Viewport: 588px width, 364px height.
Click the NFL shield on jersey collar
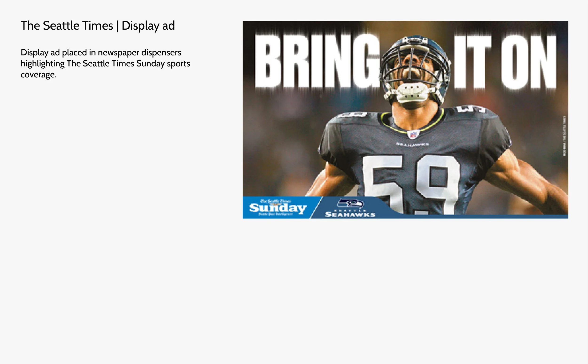[x=413, y=134]
